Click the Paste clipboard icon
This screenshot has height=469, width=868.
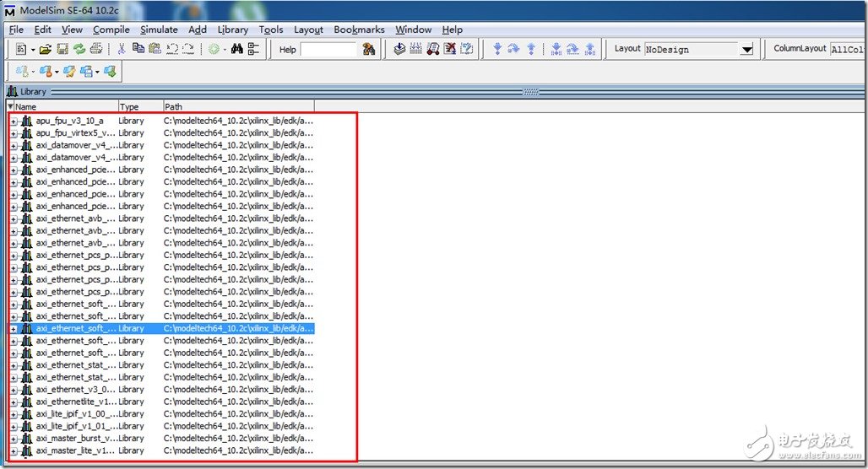(155, 50)
